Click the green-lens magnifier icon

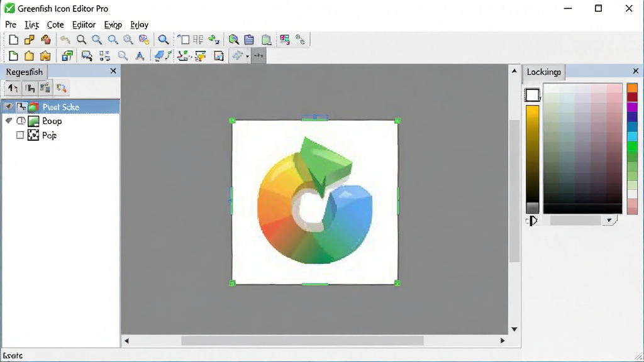[x=234, y=40]
